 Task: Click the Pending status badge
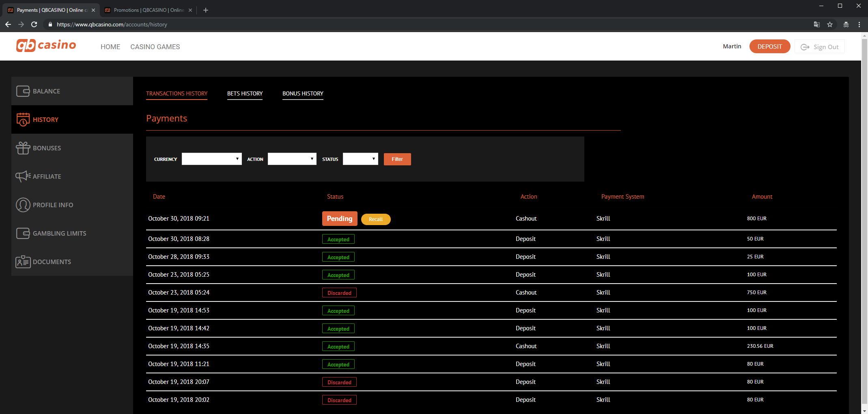click(x=340, y=219)
